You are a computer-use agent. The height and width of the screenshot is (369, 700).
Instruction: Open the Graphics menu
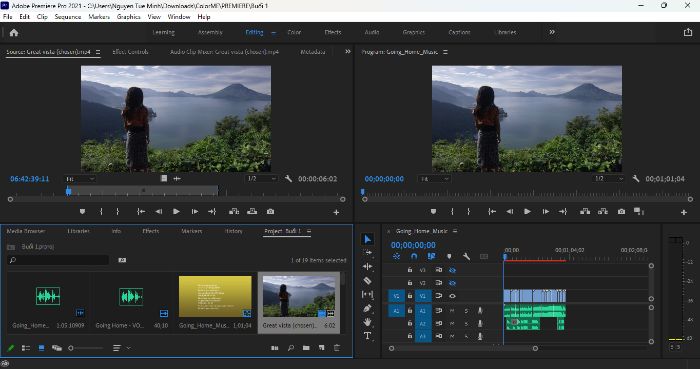129,17
